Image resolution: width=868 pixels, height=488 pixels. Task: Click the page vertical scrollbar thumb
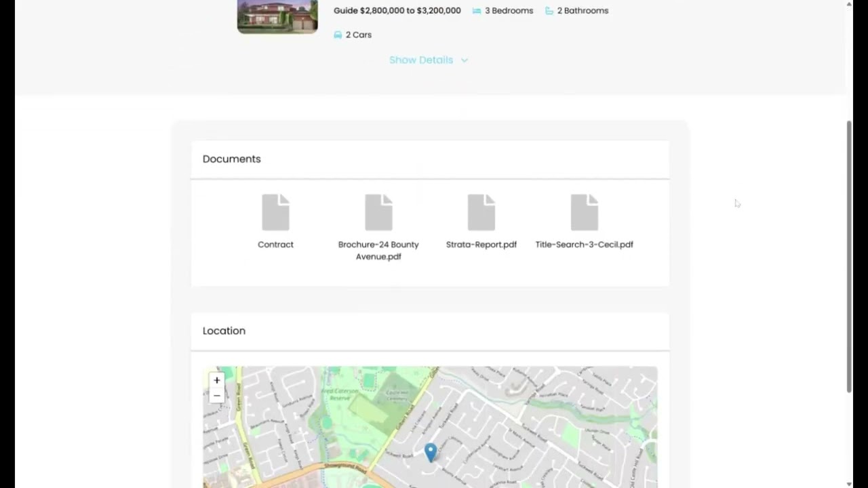(849, 256)
